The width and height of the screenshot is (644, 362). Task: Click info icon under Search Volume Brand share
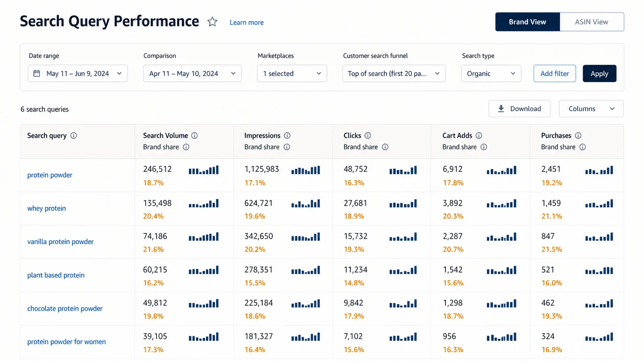186,147
